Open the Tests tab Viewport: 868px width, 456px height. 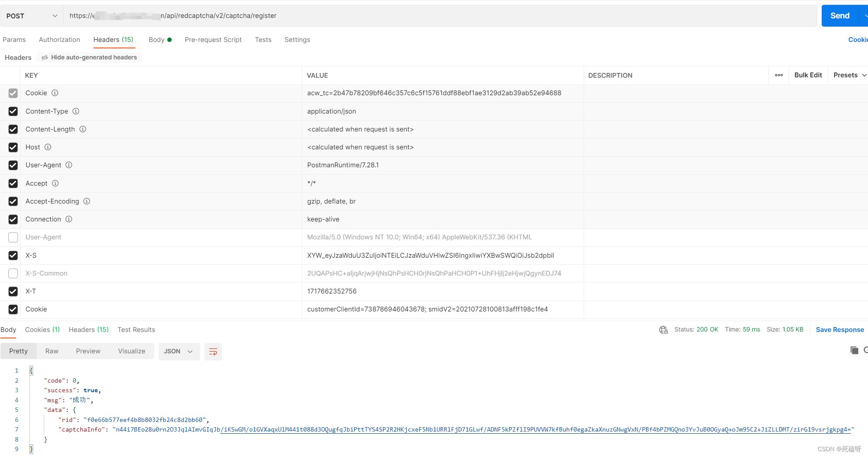pos(263,40)
